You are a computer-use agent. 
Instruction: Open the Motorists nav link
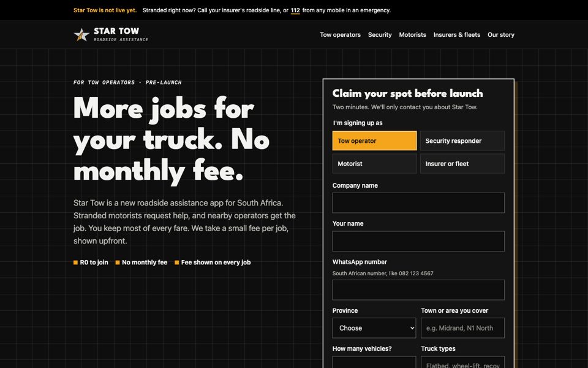pos(412,34)
